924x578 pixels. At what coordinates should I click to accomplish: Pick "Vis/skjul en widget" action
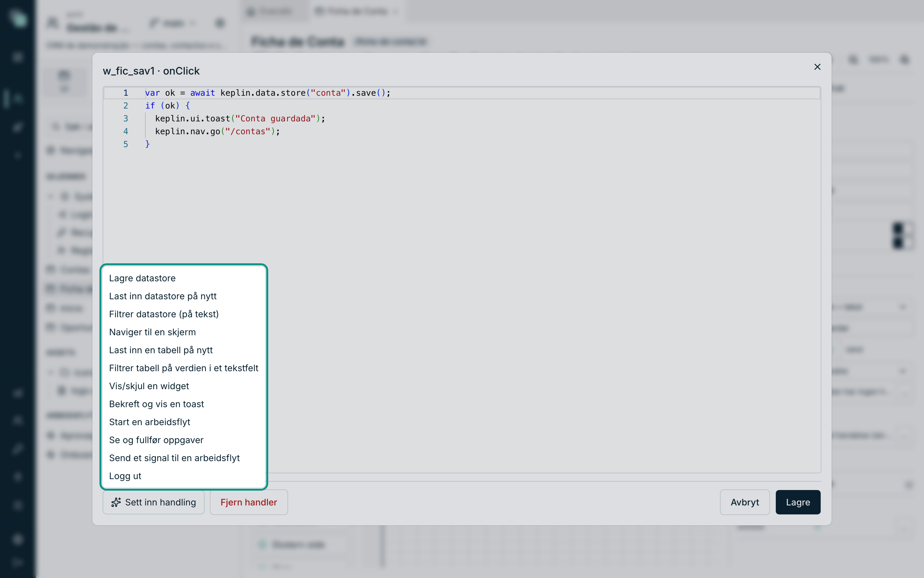[184, 386]
